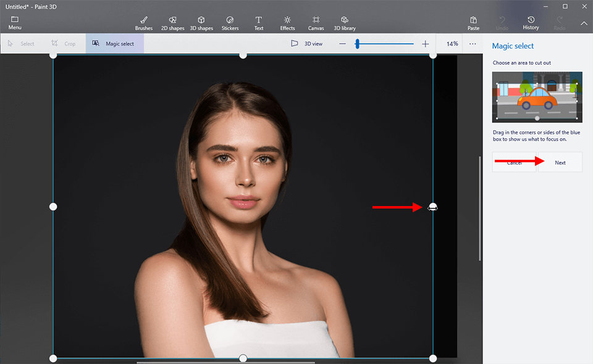Click the 14% zoom level box
This screenshot has width=593, height=364.
(x=452, y=44)
